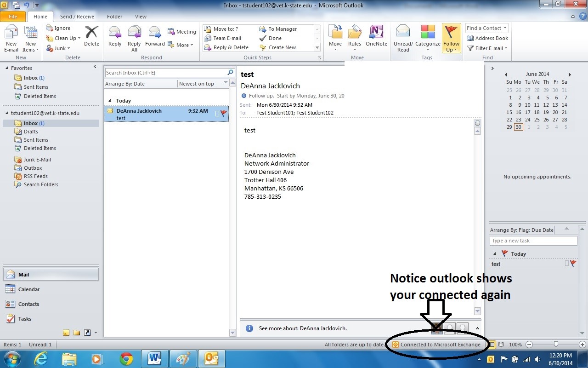Select Sent Items under Favorites
Screen dimensions: 588x368
pos(36,87)
